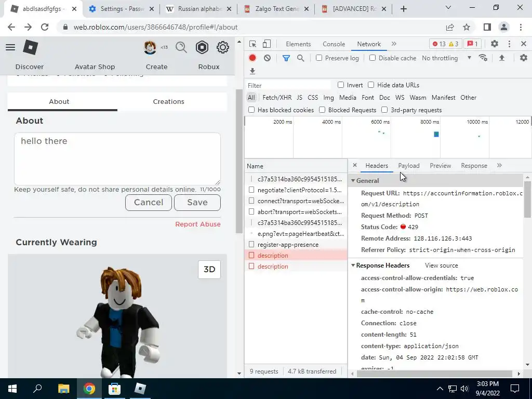Toggle Chrome side panel icon
The width and height of the screenshot is (532, 399).
(487, 27)
